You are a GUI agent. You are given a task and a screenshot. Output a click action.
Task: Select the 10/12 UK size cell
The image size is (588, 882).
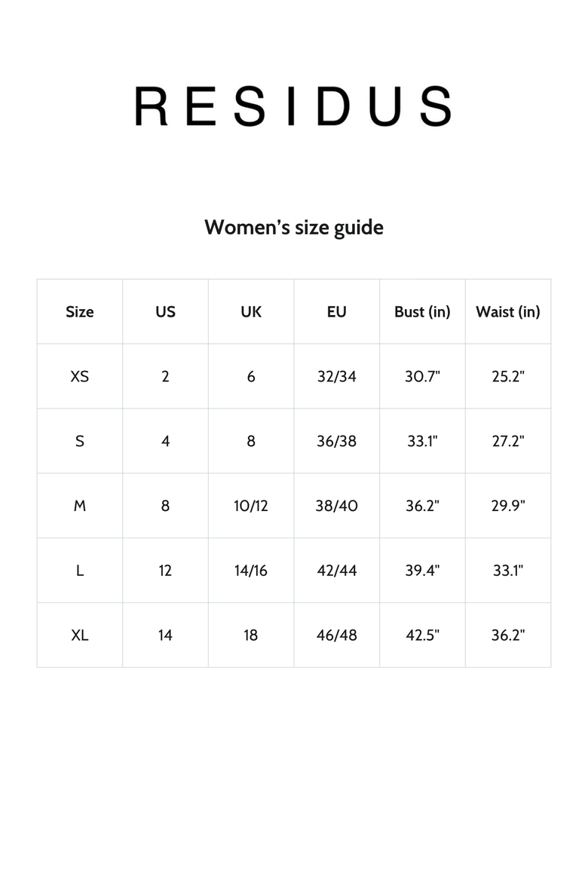251,506
